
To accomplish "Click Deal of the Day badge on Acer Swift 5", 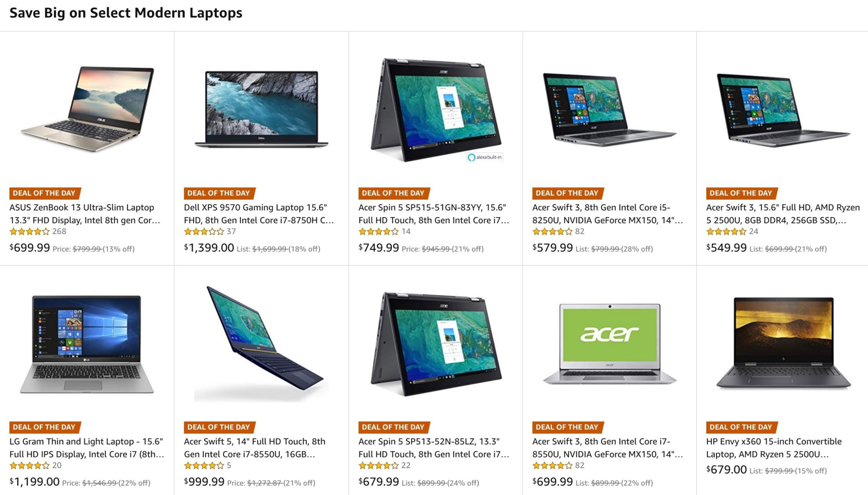I will tap(219, 427).
